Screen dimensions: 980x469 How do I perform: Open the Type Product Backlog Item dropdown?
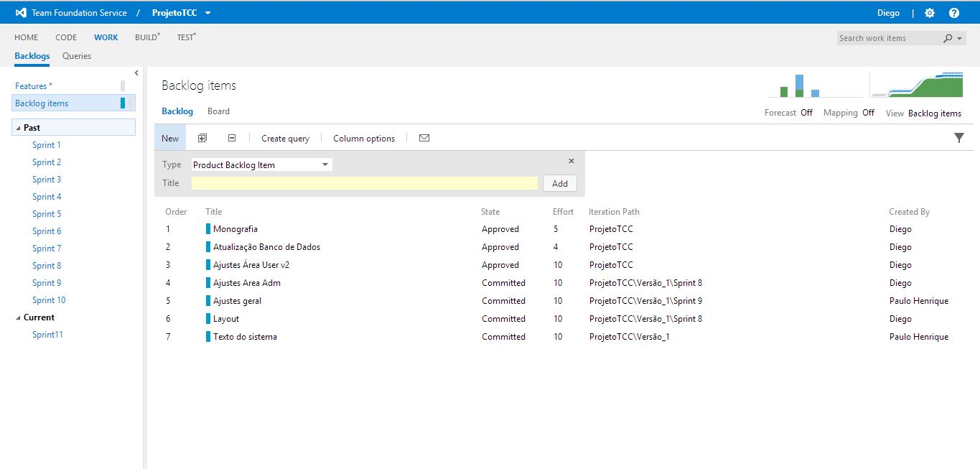(x=261, y=164)
